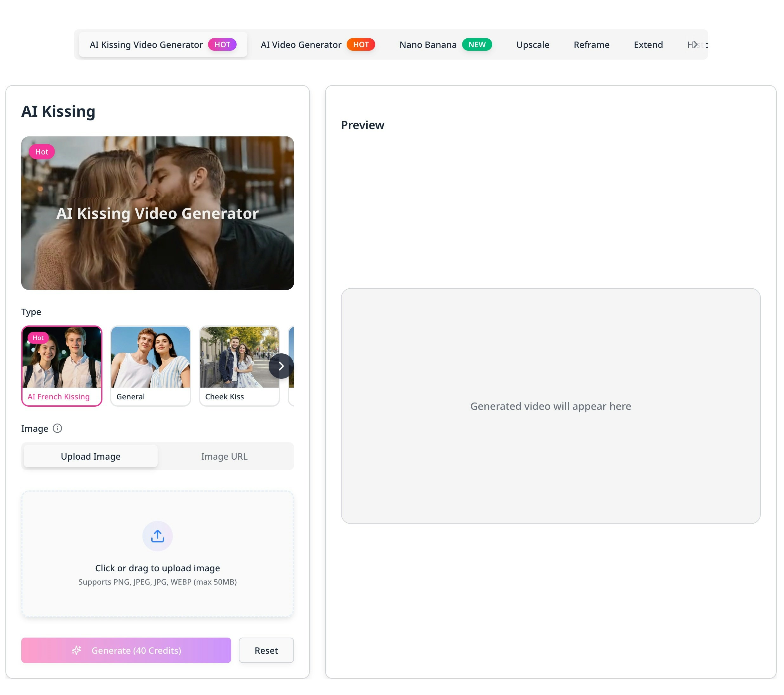Click the Reset button
This screenshot has height=695, width=784.
266,650
